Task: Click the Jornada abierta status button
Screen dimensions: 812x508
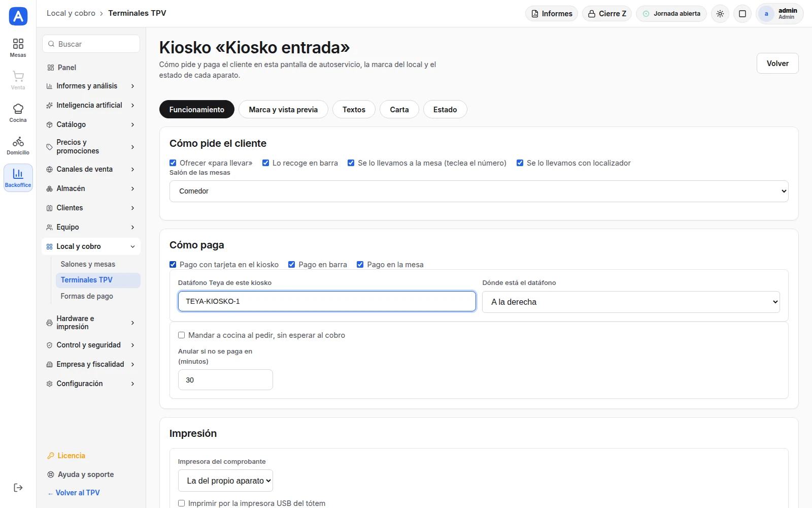Action: 671,14
